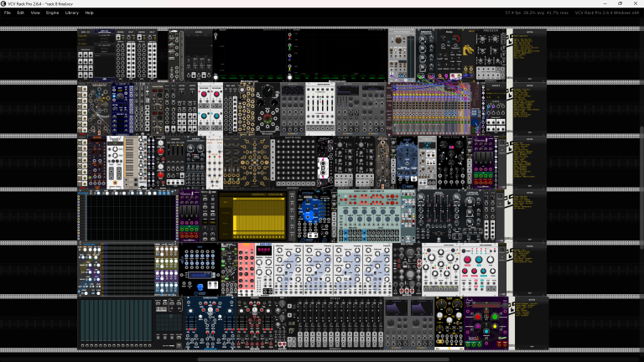The image size is (644, 362).
Task: Open the Help menu
Action: click(x=89, y=13)
